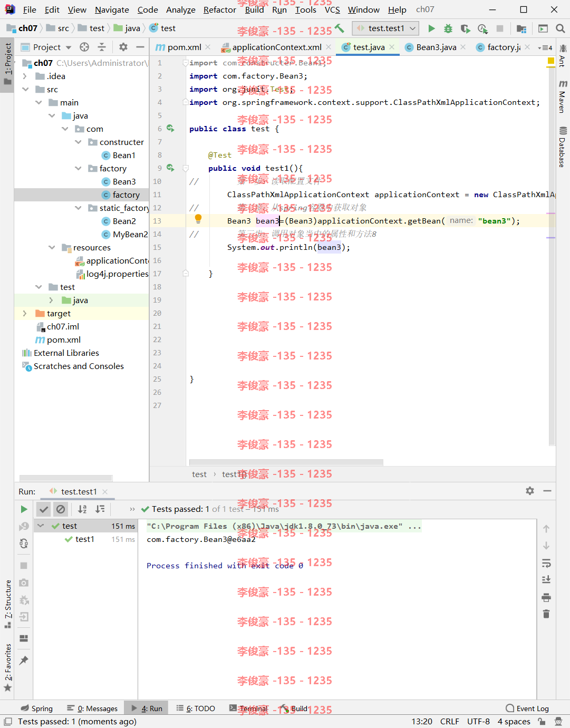Click run gutter icon next to class test

(170, 128)
